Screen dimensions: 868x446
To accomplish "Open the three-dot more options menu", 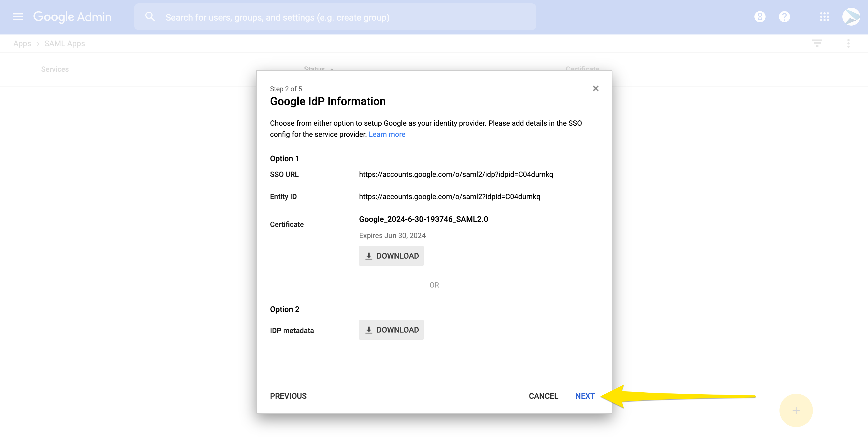I will click(x=848, y=43).
